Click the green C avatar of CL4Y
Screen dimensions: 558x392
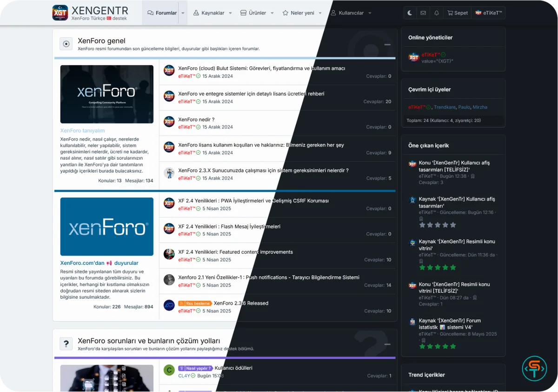tap(169, 370)
